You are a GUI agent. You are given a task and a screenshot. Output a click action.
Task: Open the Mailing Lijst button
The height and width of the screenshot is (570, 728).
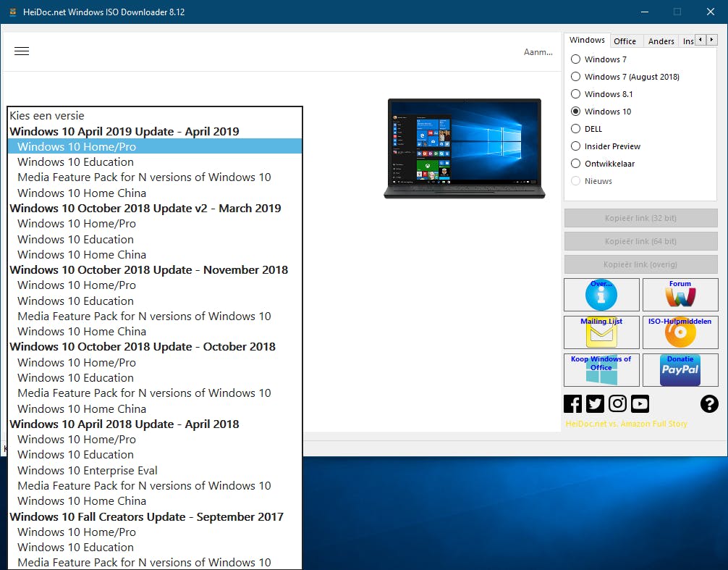[x=601, y=332]
